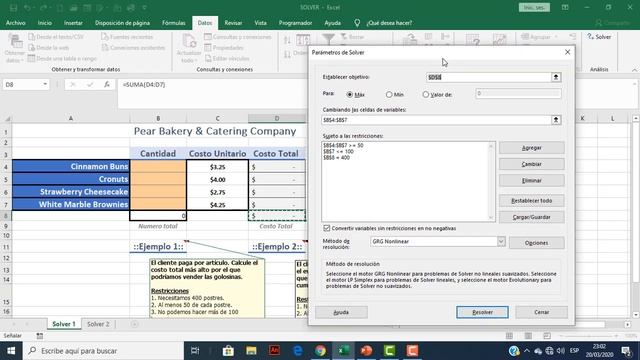Click the collapse range icon for variable cells field

point(556,120)
